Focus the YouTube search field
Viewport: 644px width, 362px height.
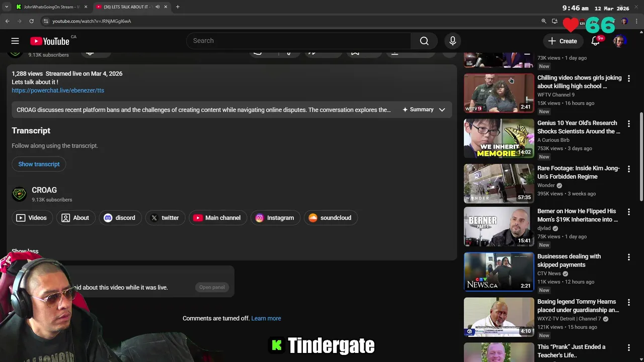[x=299, y=41]
